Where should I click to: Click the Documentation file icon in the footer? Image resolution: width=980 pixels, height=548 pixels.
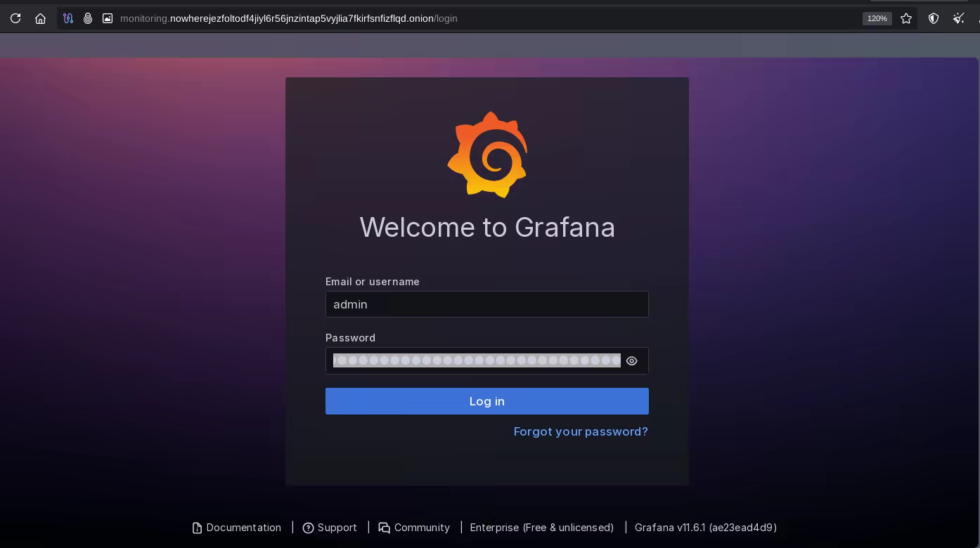pos(197,528)
